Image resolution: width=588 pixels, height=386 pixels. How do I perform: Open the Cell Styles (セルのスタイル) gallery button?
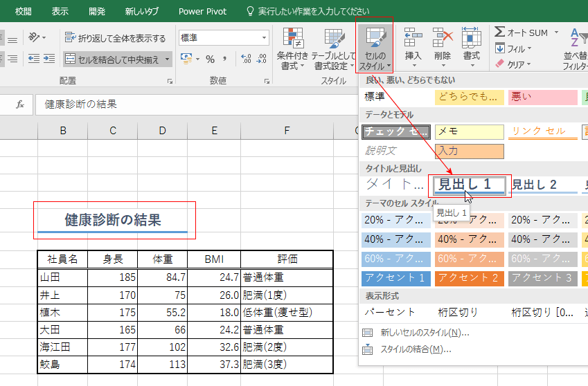375,48
